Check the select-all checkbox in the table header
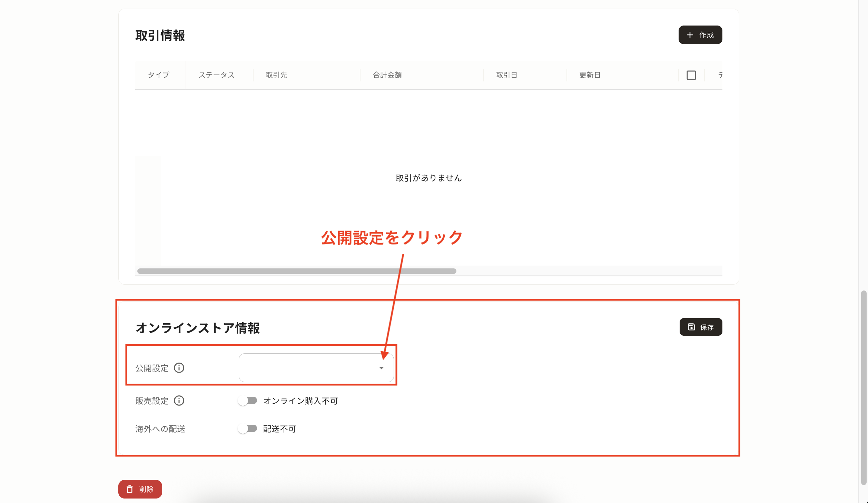Viewport: 868px width, 503px height. [x=691, y=75]
